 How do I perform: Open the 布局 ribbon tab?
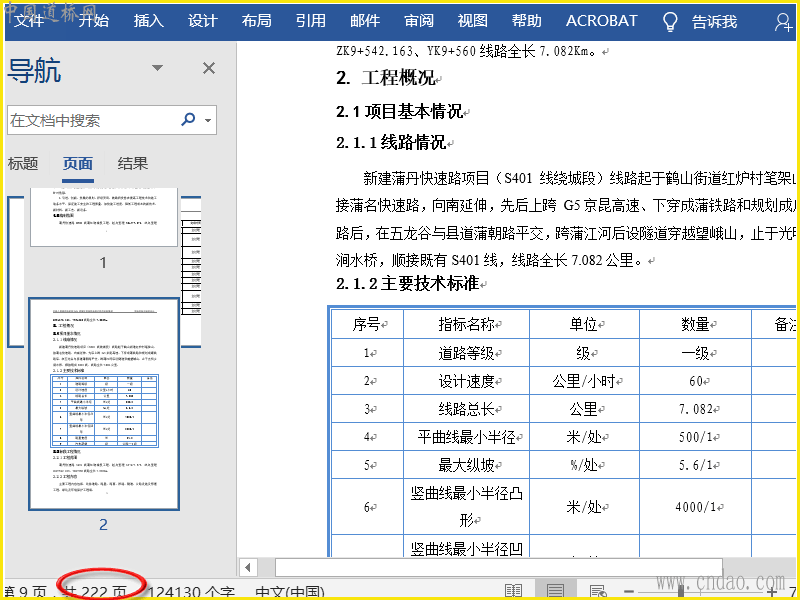(x=256, y=21)
